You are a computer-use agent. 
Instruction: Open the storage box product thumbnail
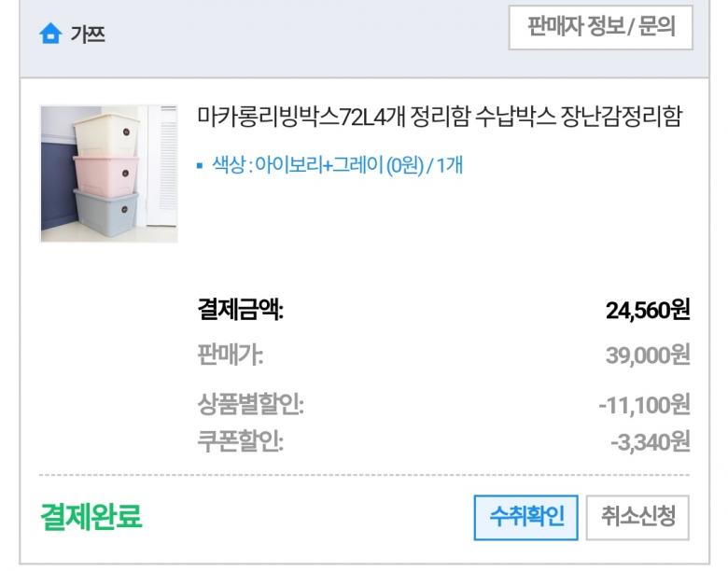point(108,174)
